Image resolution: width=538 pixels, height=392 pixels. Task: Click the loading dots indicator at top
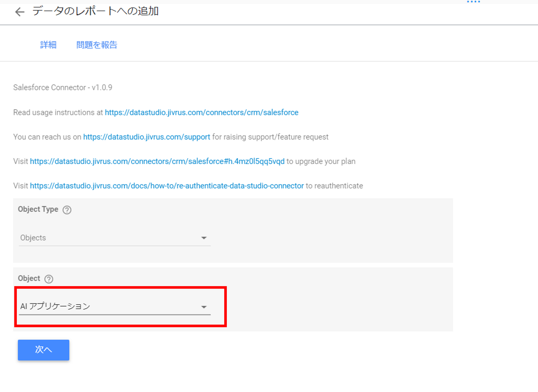point(473,2)
